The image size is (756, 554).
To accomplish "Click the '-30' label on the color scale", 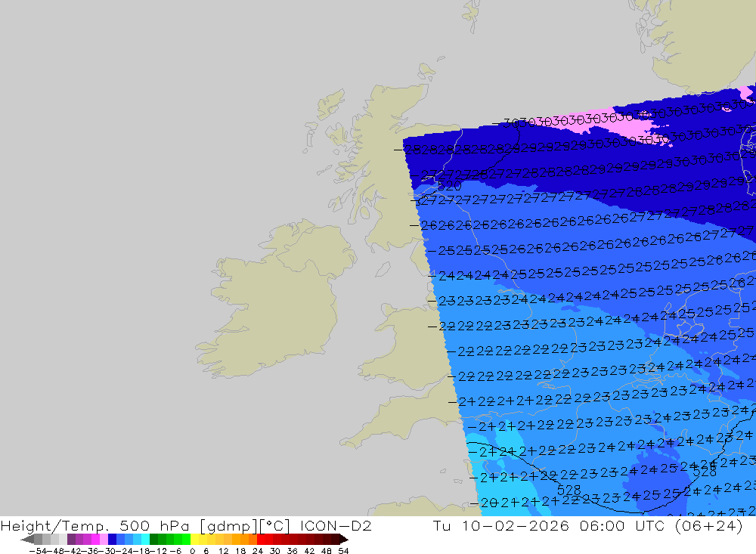I will 108,551.
